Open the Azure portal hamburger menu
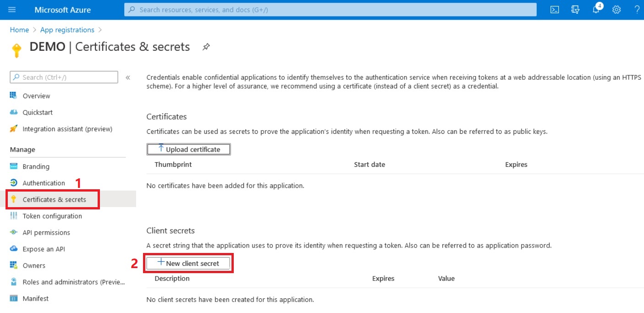Image resolution: width=644 pixels, height=313 pixels. coord(12,10)
